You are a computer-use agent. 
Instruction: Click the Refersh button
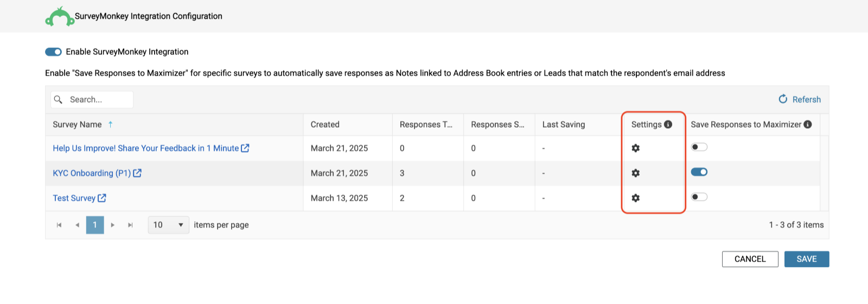tap(800, 99)
